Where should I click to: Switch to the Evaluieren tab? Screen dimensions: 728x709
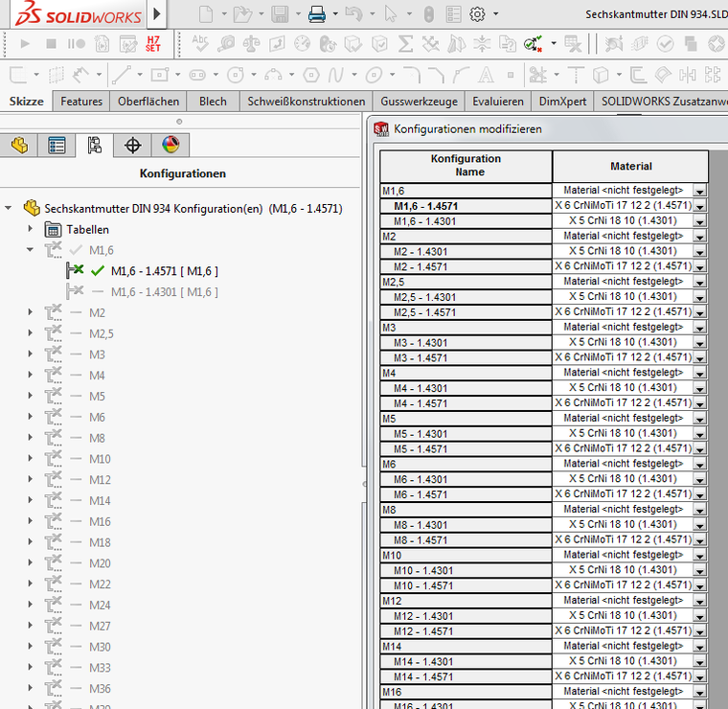(498, 102)
